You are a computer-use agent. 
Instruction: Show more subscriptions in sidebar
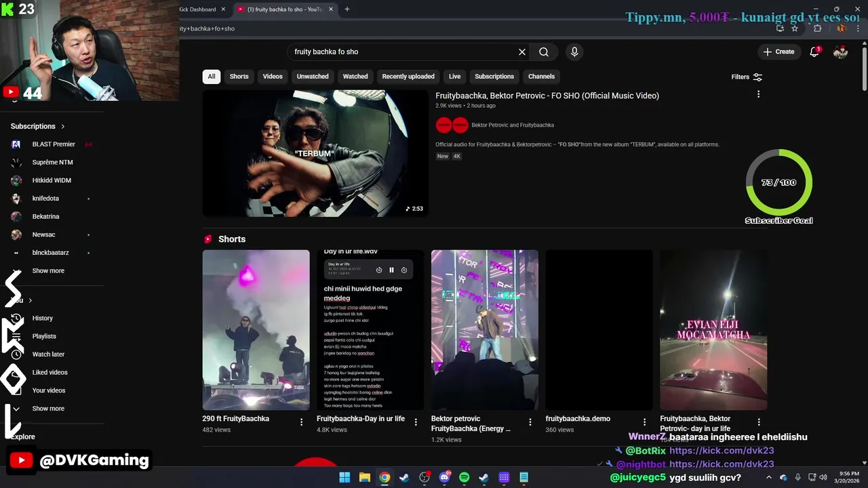(x=48, y=270)
